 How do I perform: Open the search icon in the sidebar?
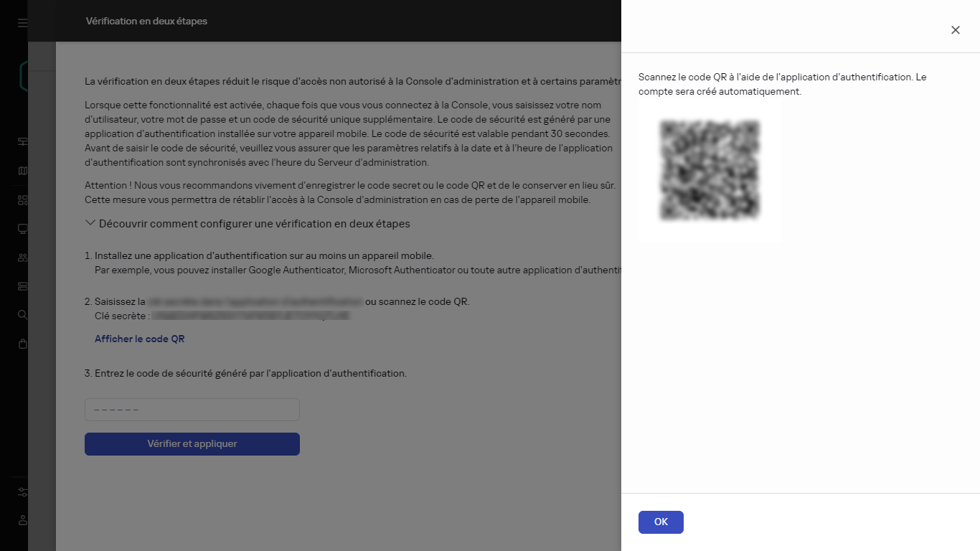(x=22, y=314)
